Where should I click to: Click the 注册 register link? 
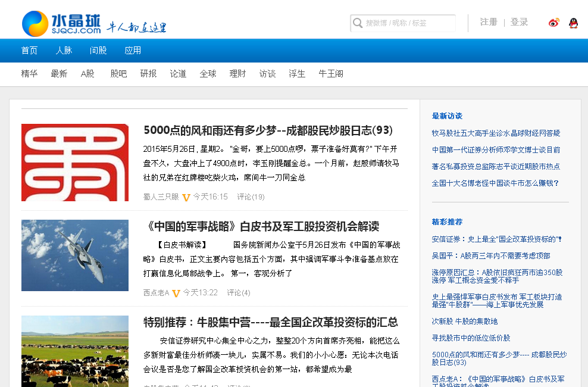click(488, 22)
